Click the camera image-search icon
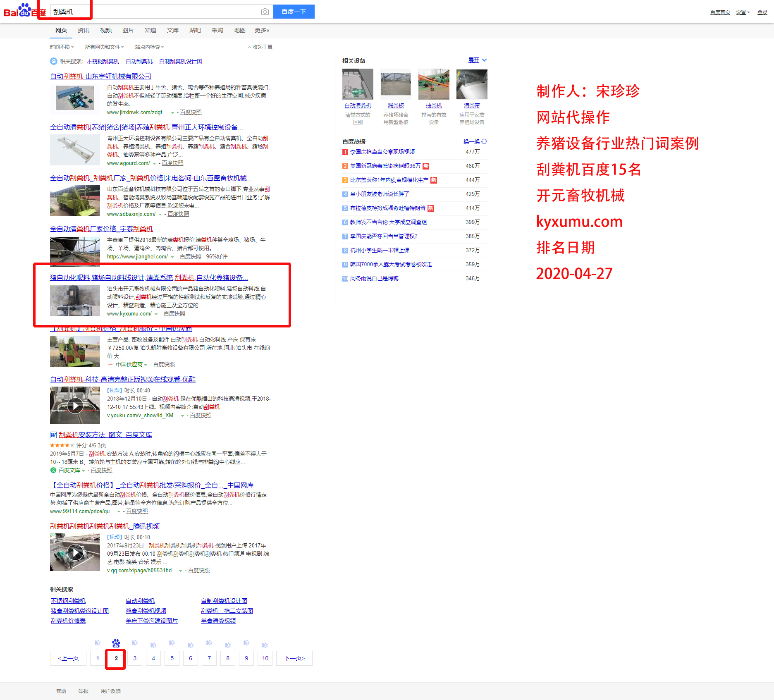The height and width of the screenshot is (700, 774). tap(265, 12)
